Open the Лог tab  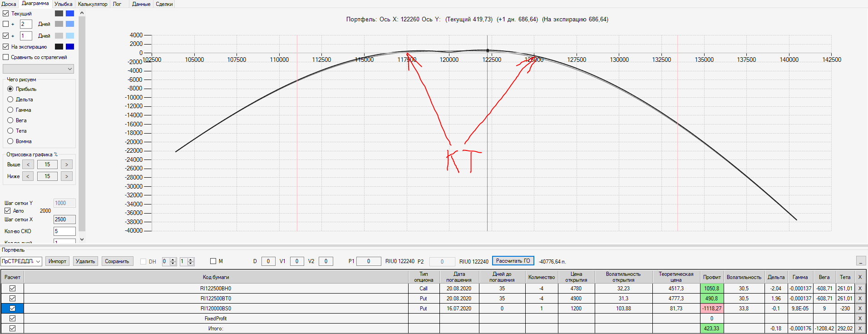click(x=117, y=4)
